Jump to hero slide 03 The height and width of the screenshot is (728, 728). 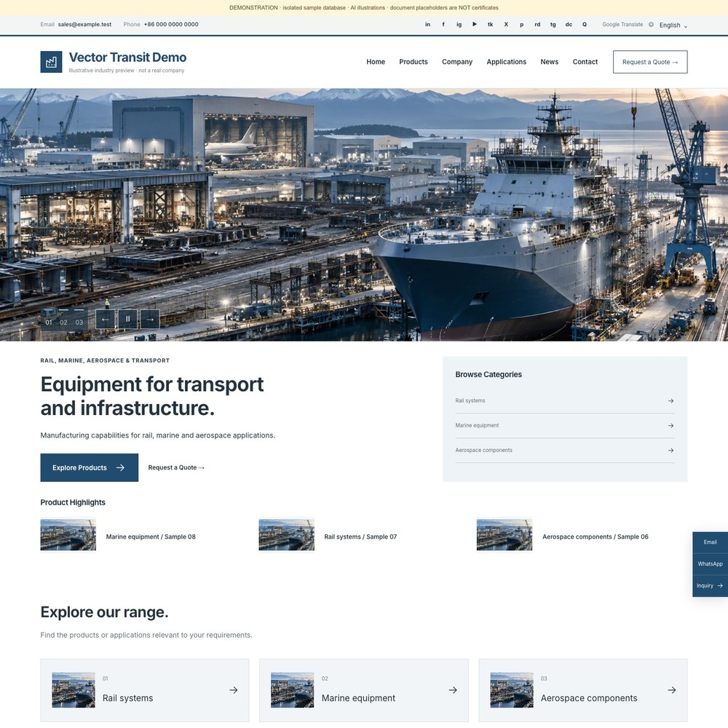tap(79, 322)
